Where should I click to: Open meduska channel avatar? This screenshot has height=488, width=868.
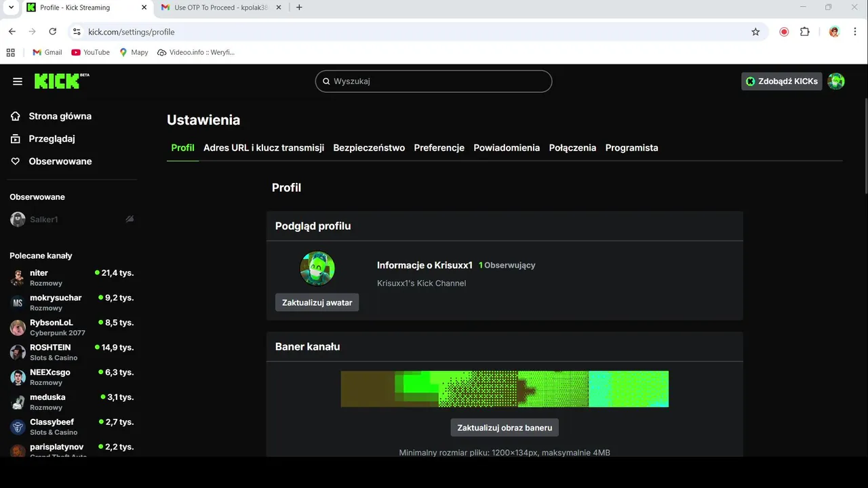pos(18,402)
